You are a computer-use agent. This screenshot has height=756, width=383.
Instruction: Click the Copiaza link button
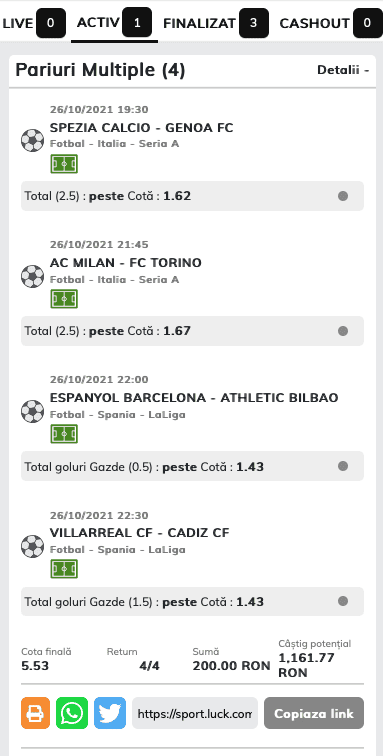click(x=314, y=713)
